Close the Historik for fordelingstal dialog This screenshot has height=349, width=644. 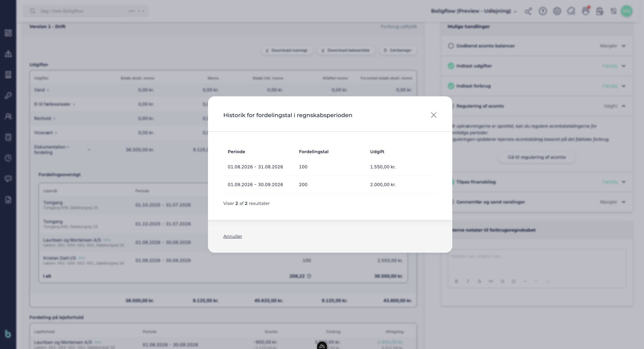(x=434, y=115)
